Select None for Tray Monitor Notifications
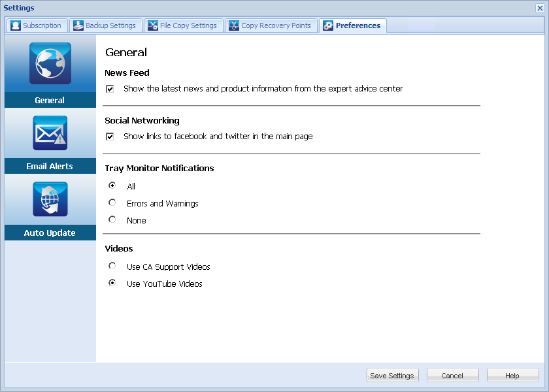549x392 pixels. 112,220
